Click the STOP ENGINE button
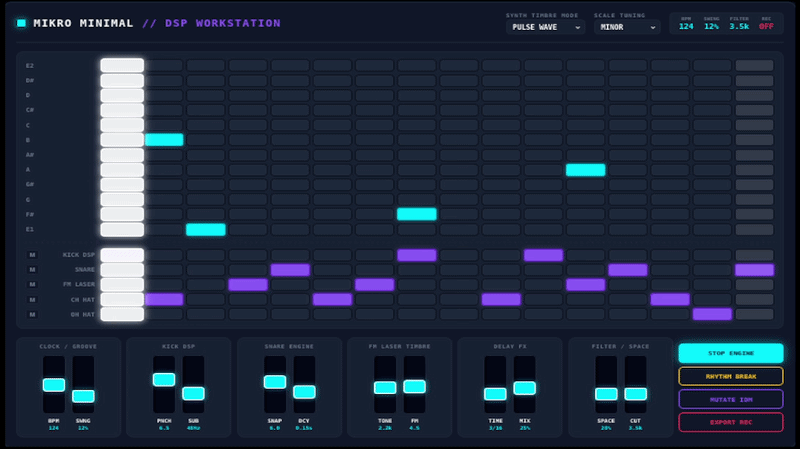Image resolution: width=800 pixels, height=449 pixels. point(731,353)
